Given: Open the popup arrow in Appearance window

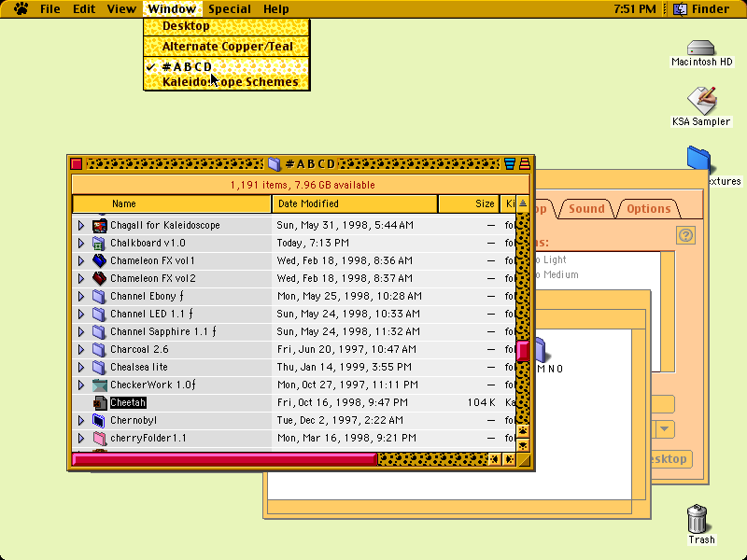Looking at the screenshot, I should coord(665,429).
